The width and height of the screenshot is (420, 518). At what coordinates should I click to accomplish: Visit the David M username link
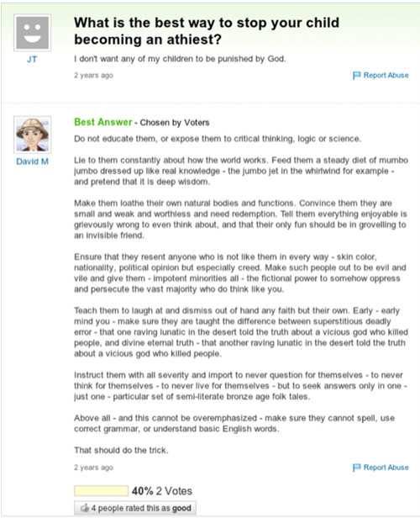32,161
